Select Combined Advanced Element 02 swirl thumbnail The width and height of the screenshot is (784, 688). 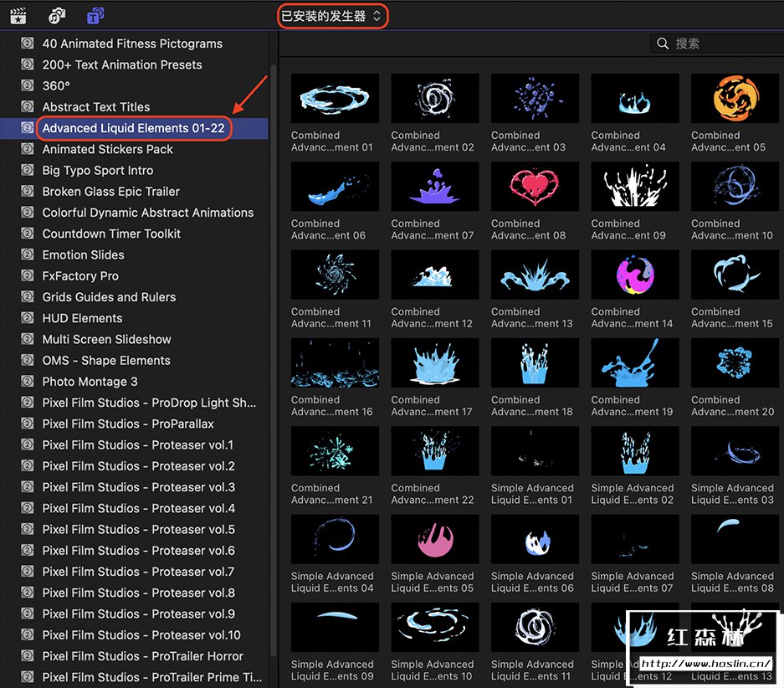click(x=435, y=98)
